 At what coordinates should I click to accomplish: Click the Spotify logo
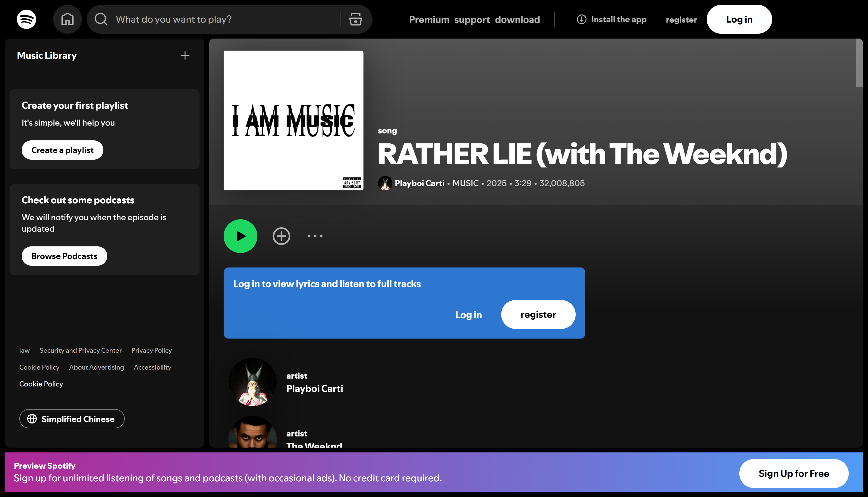26,19
